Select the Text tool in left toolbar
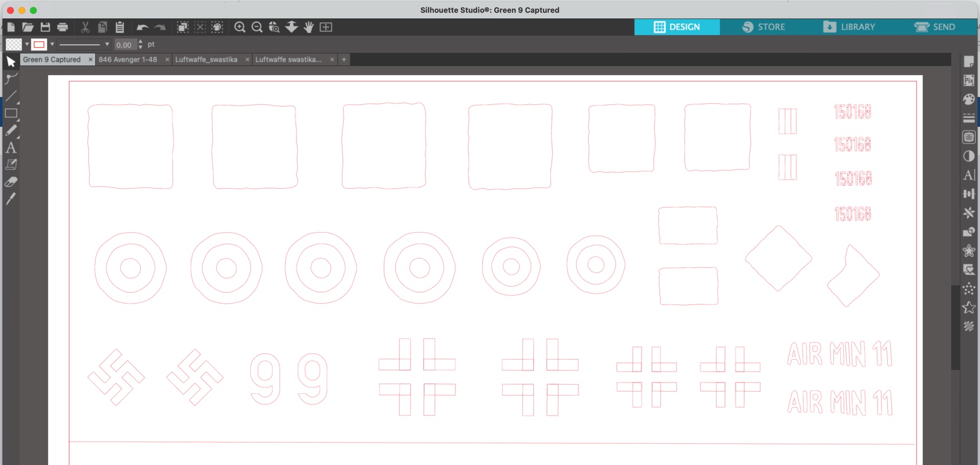This screenshot has width=980, height=465. pyautogui.click(x=11, y=148)
